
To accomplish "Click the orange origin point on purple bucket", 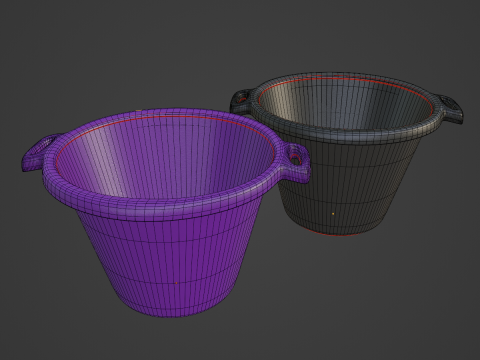I will coord(177,283).
